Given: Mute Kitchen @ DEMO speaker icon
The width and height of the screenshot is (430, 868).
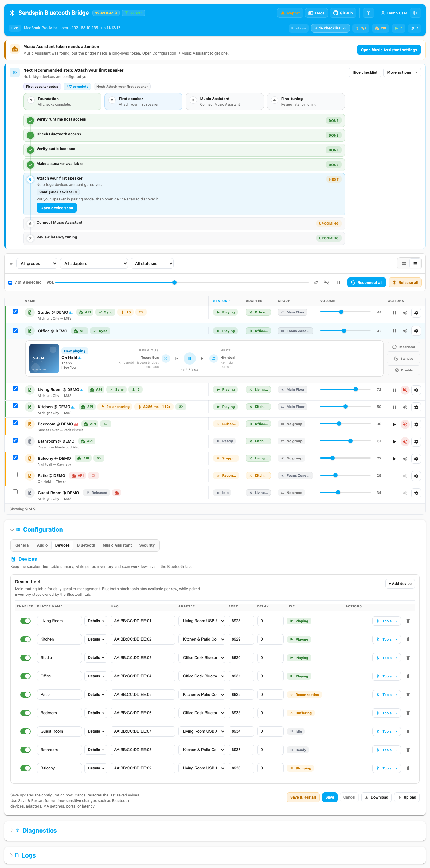Looking at the screenshot, I should (405, 407).
